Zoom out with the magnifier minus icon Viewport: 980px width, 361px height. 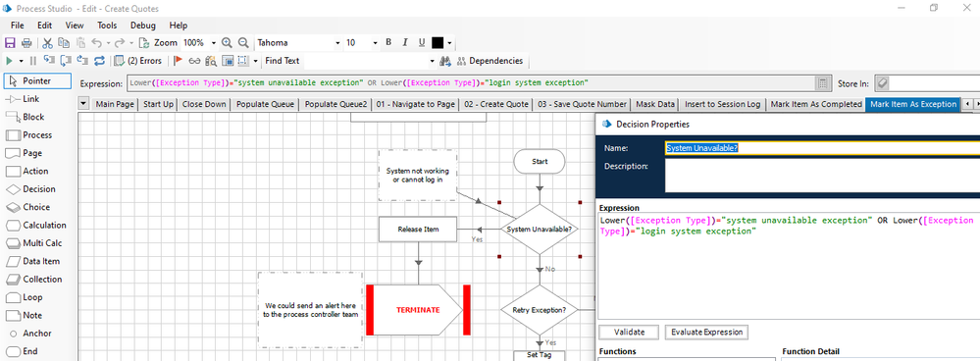(243, 43)
